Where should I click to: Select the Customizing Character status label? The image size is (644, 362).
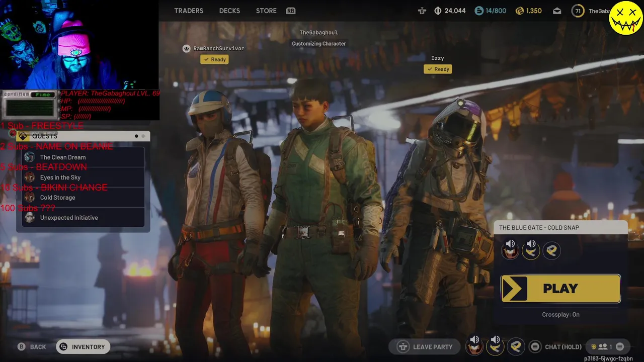pos(319,44)
